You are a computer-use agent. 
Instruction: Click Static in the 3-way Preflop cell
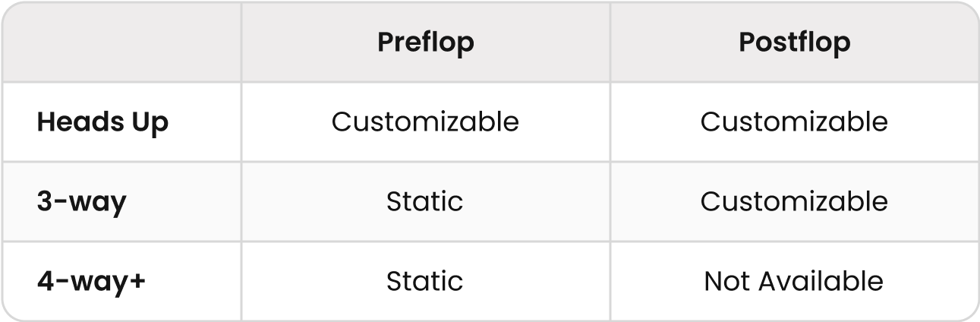click(425, 201)
